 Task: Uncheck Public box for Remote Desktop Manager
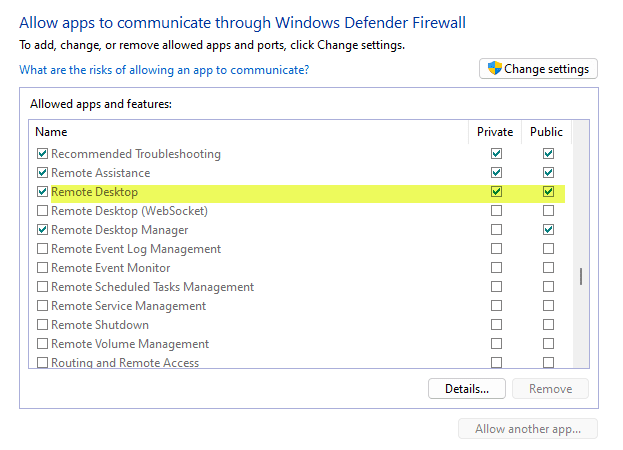548,230
